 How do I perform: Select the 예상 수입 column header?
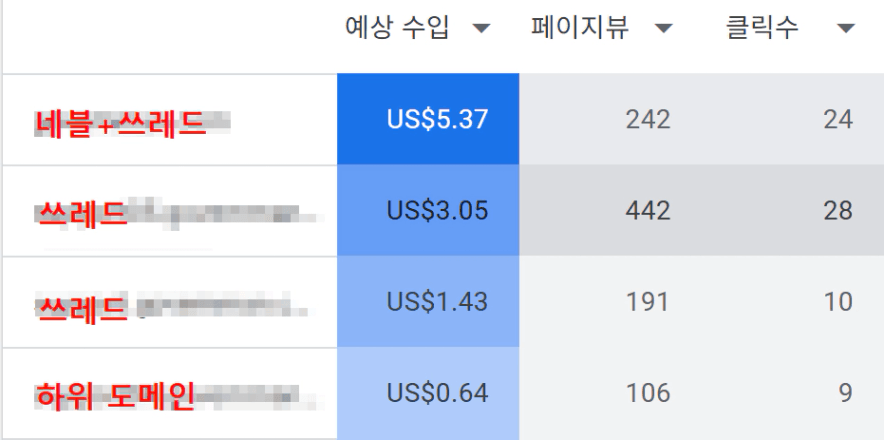[397, 28]
